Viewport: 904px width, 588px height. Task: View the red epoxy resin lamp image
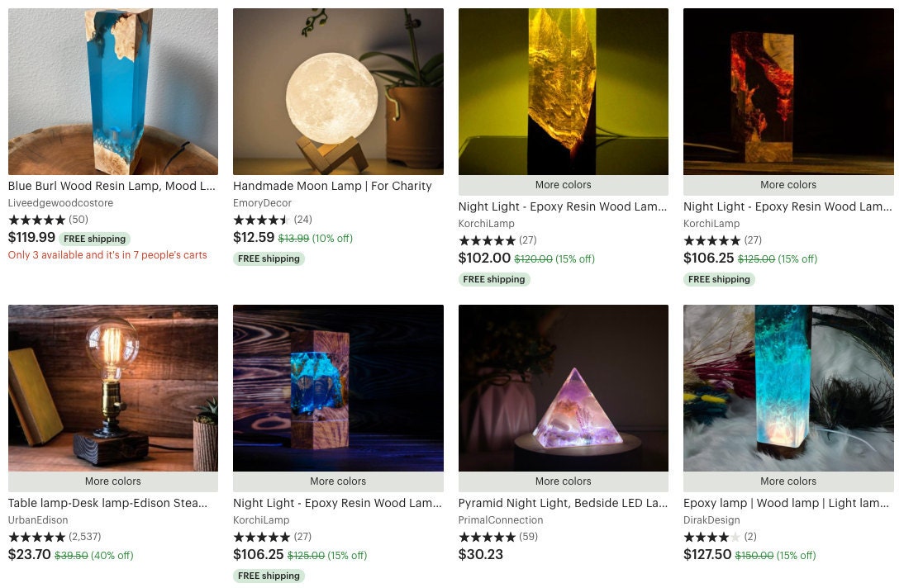788,91
